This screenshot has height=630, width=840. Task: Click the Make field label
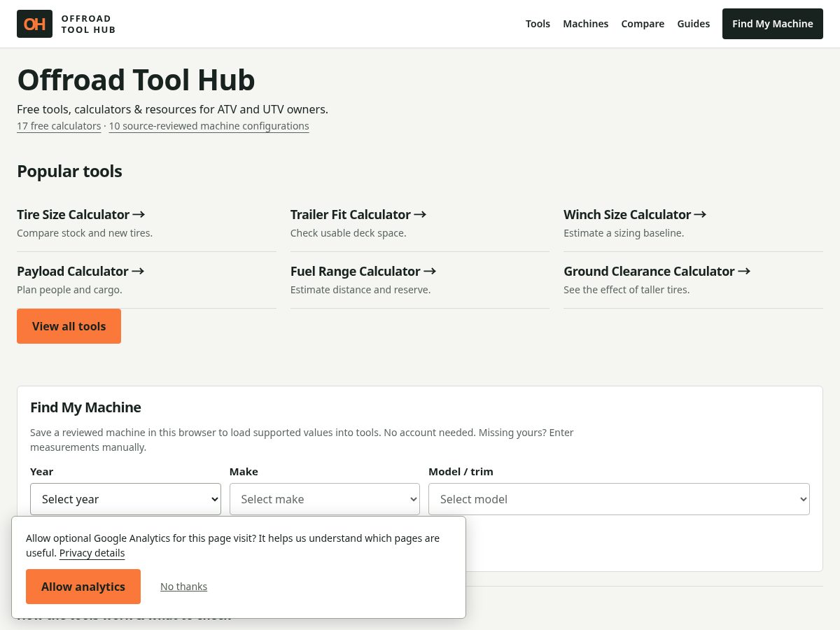[x=244, y=472]
